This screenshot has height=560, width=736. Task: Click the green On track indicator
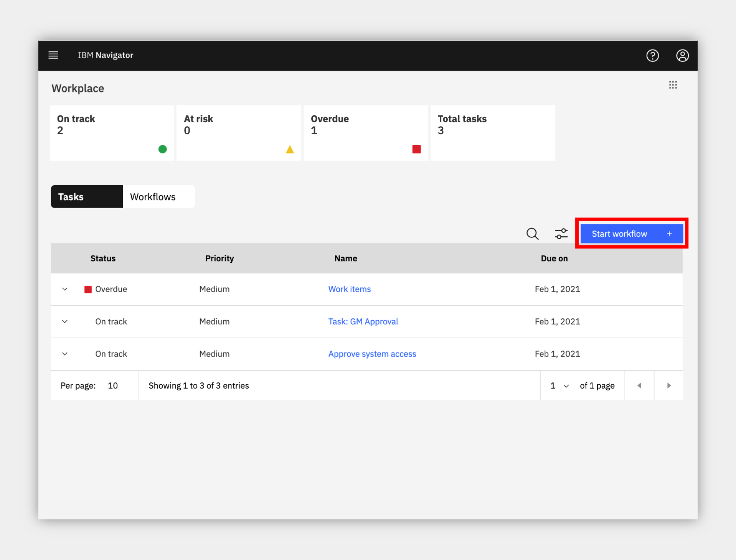(x=163, y=149)
